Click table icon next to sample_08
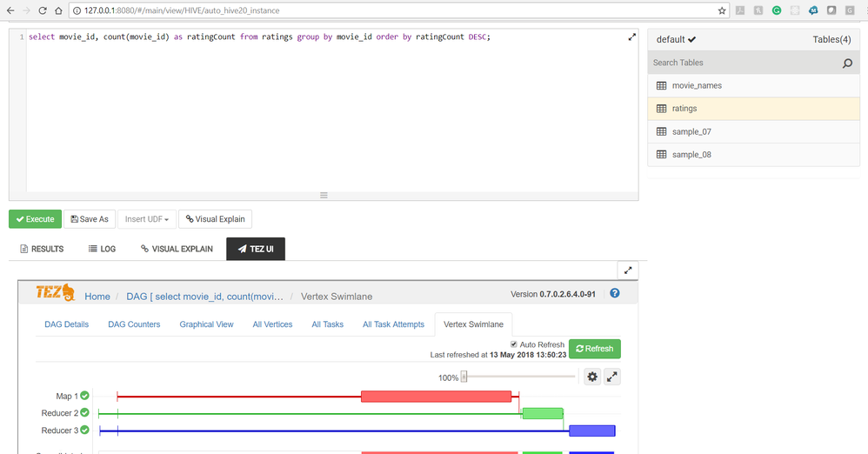Screen dimensions: 868x454 click(662, 155)
